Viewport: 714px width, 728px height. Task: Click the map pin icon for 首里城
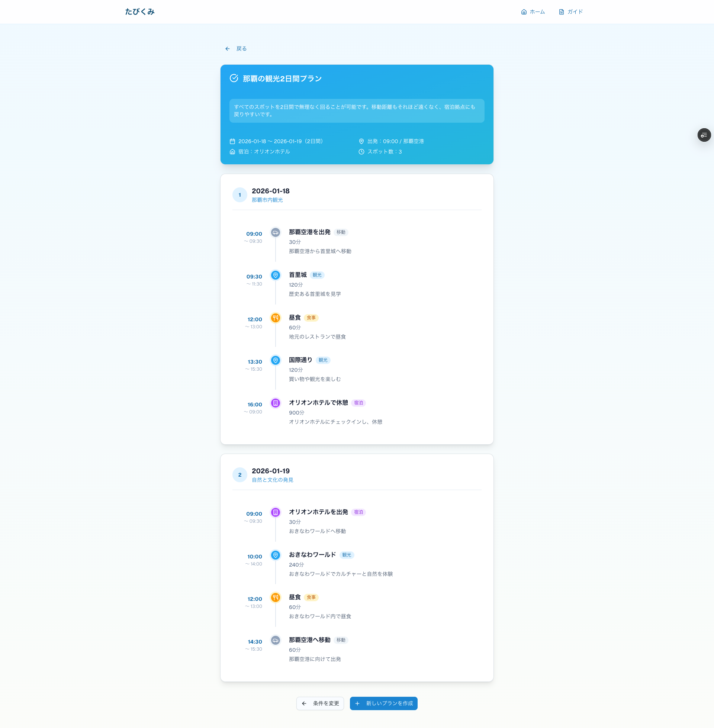click(x=275, y=275)
